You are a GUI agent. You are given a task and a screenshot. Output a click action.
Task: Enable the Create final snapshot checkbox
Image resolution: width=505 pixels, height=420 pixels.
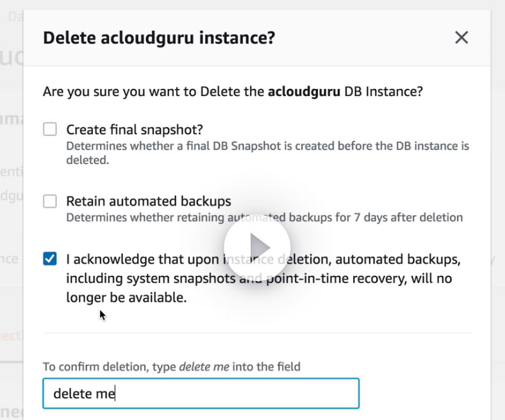[x=50, y=130]
